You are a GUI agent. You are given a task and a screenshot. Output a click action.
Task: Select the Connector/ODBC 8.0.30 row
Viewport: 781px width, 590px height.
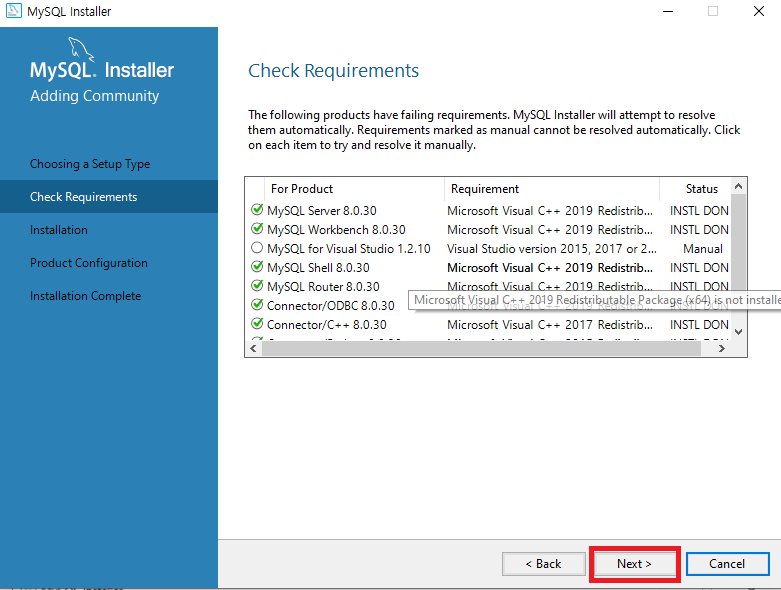click(489, 305)
